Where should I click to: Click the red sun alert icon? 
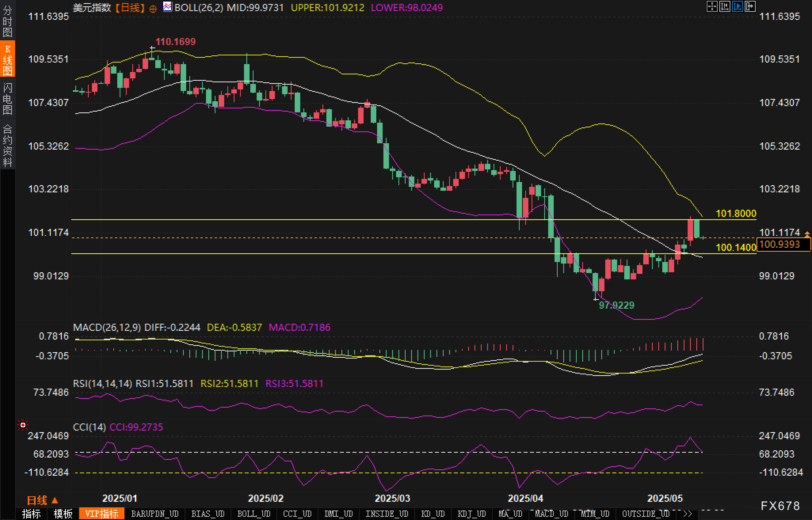click(x=23, y=425)
